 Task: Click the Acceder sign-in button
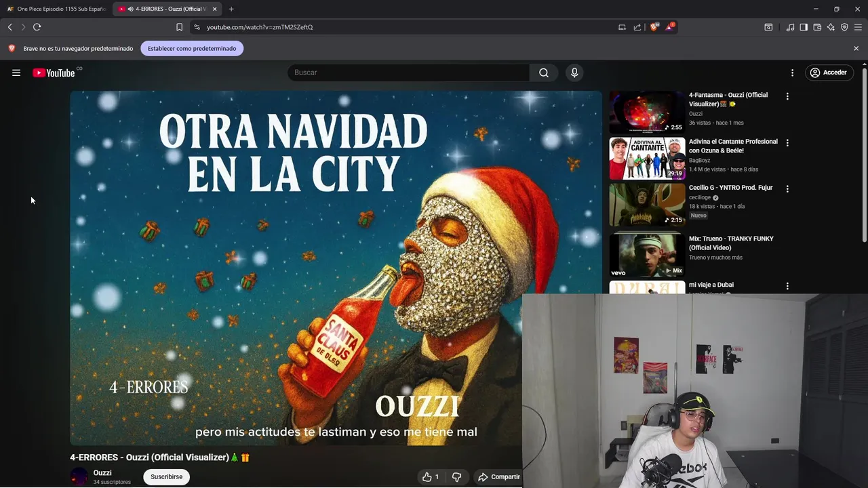[x=829, y=73]
